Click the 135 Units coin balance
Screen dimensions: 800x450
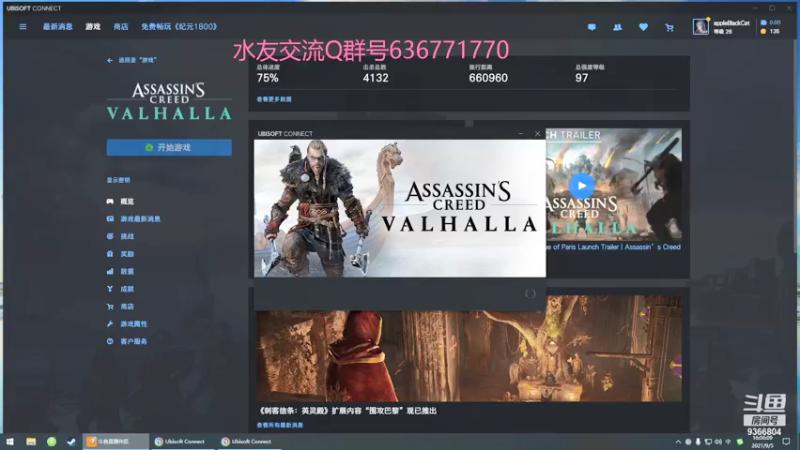tap(770, 32)
